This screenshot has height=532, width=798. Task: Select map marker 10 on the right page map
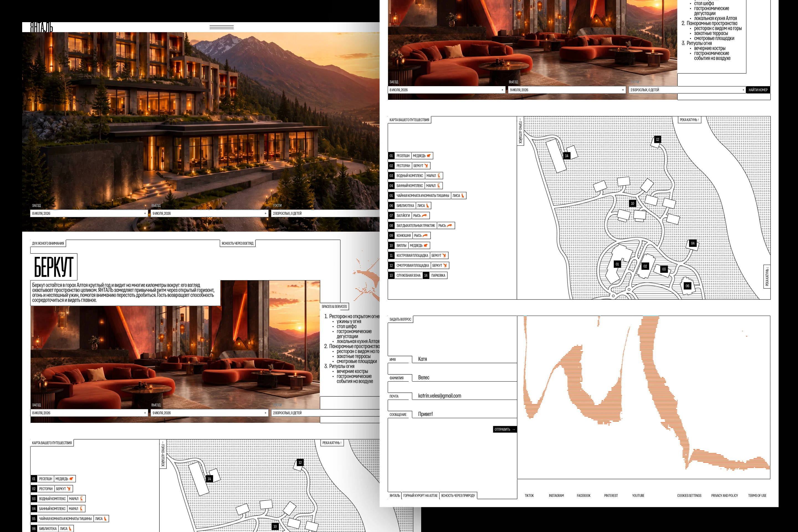[632, 204]
